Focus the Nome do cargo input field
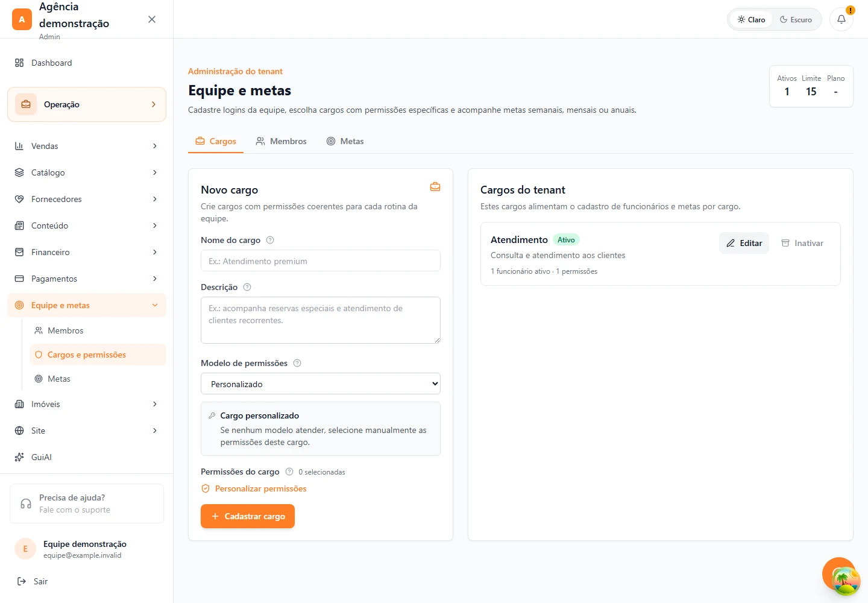 click(x=321, y=260)
